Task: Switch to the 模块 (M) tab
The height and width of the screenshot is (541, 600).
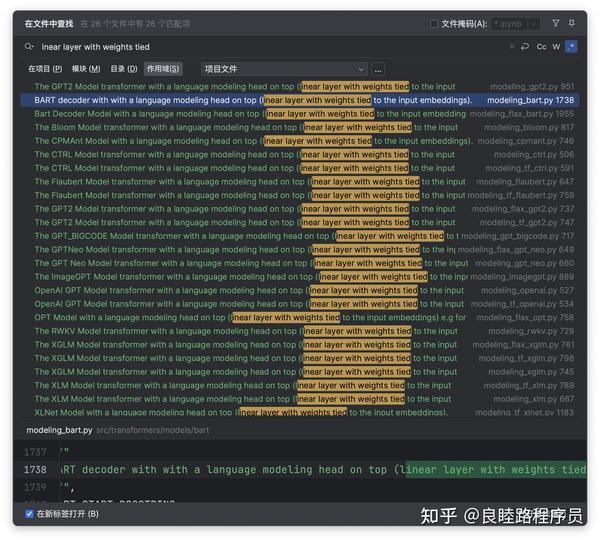Action: [86, 69]
